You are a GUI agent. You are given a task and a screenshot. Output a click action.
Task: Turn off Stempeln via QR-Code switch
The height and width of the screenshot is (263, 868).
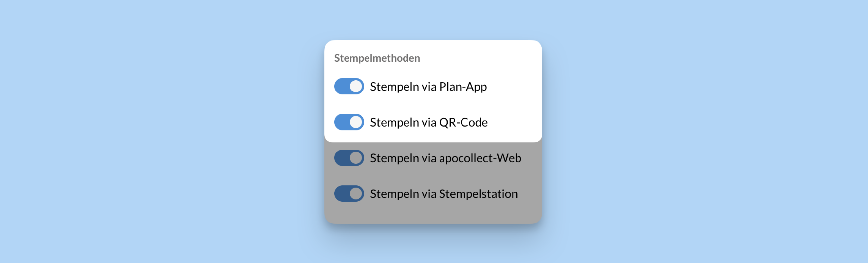click(x=349, y=122)
